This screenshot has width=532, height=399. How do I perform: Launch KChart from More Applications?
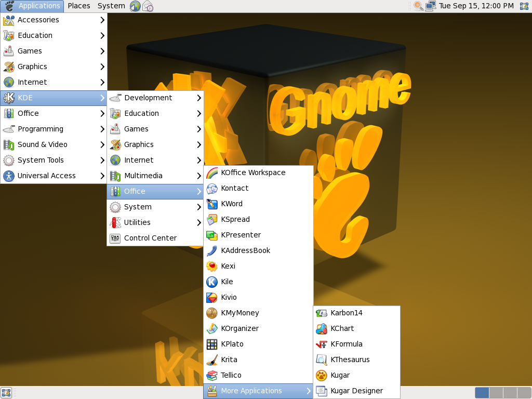click(x=356, y=328)
